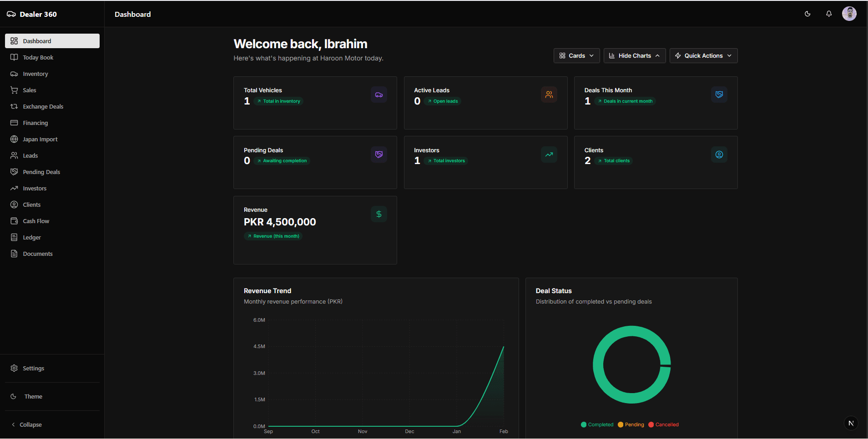
Task: Click the Cash Flow sidebar icon
Action: (14, 221)
